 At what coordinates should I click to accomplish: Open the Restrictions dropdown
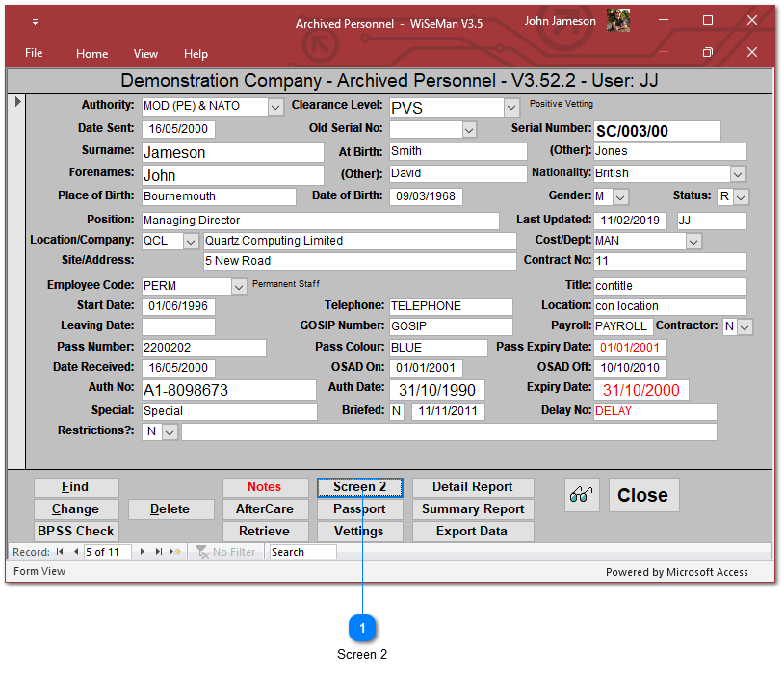coord(170,432)
